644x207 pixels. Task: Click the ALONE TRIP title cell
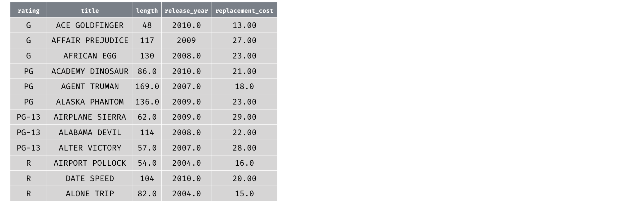pos(90,194)
